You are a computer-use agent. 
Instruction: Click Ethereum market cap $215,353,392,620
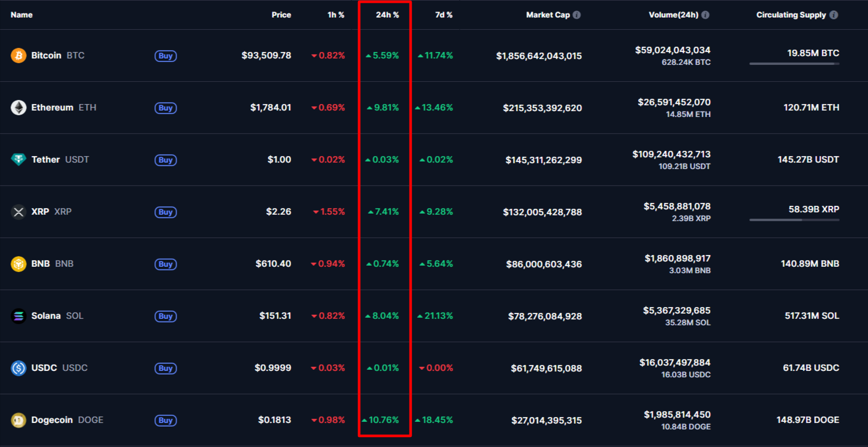pos(542,108)
